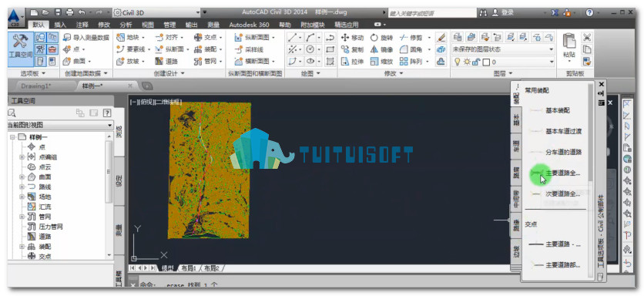The height and width of the screenshot is (296, 644).
Task: Click the Autodesk Exchange X icon
Action: coord(555,13)
